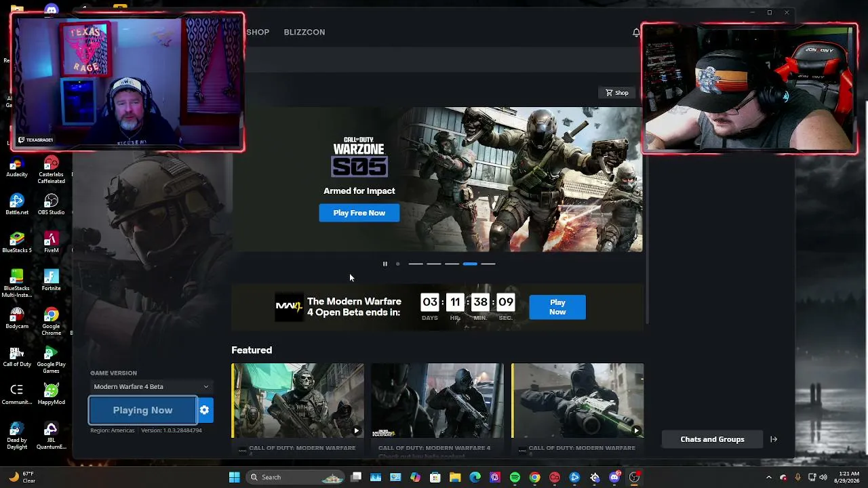Click Play Now on the beta countdown
The image size is (868, 488).
tap(557, 307)
